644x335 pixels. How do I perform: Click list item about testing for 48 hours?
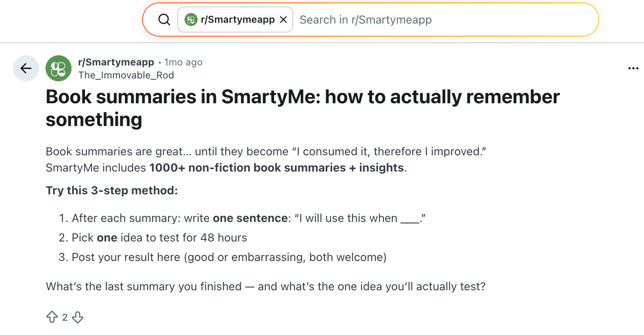[x=159, y=238]
